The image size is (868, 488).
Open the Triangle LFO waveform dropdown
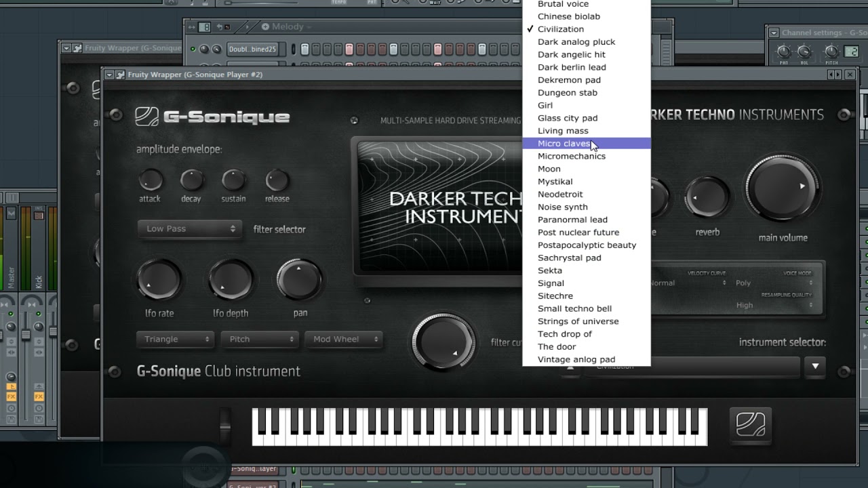tap(175, 339)
